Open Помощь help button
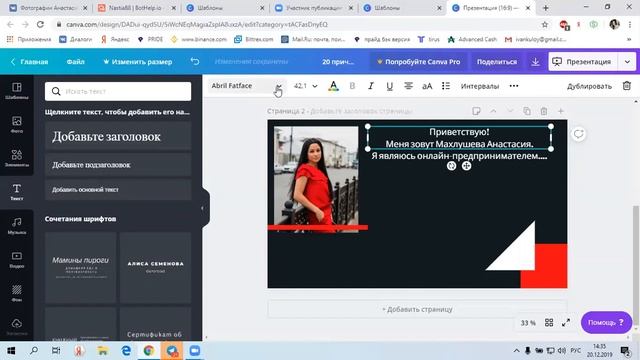Screen dimensions: 640x360 tap(606, 322)
